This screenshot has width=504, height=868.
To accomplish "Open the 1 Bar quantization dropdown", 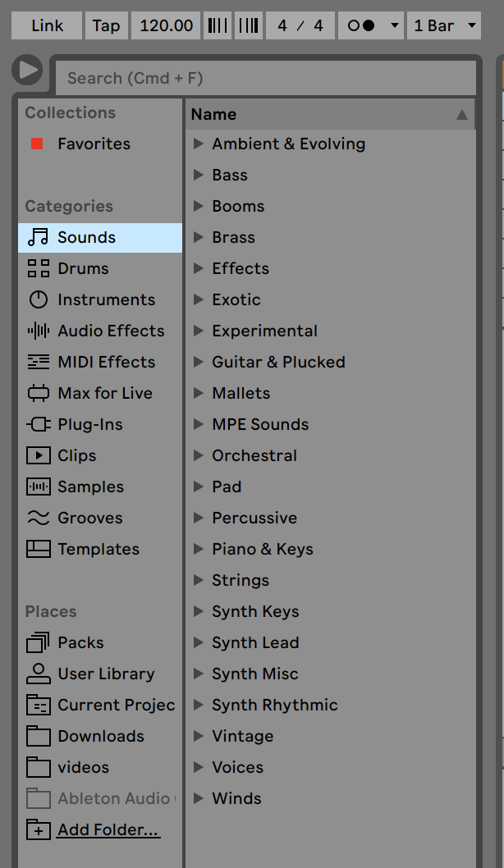I will pos(444,25).
